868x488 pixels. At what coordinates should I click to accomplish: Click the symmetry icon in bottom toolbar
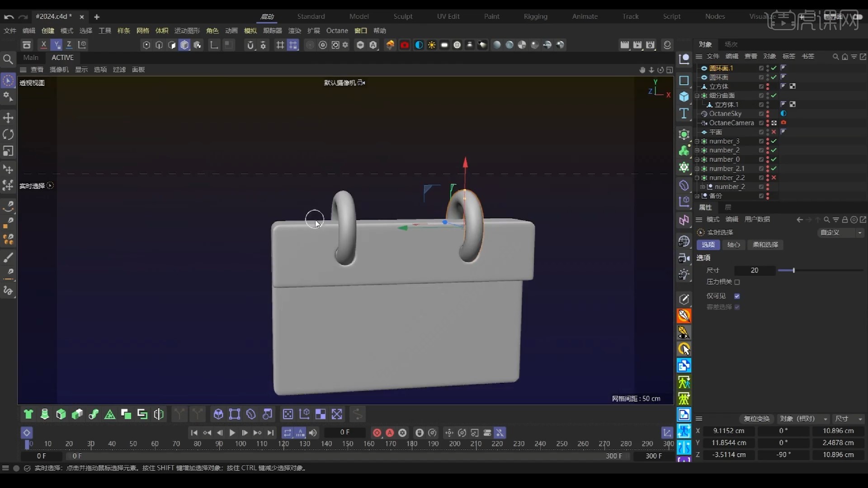159,414
